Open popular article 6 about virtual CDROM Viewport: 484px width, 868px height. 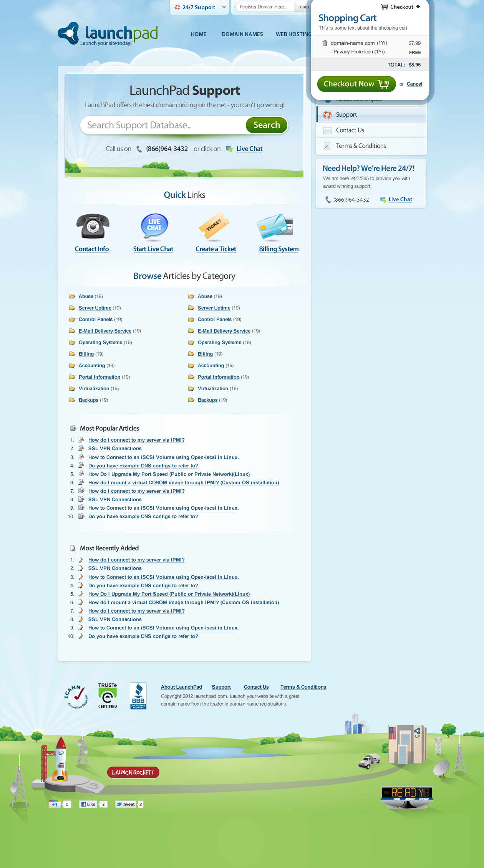pyautogui.click(x=184, y=483)
